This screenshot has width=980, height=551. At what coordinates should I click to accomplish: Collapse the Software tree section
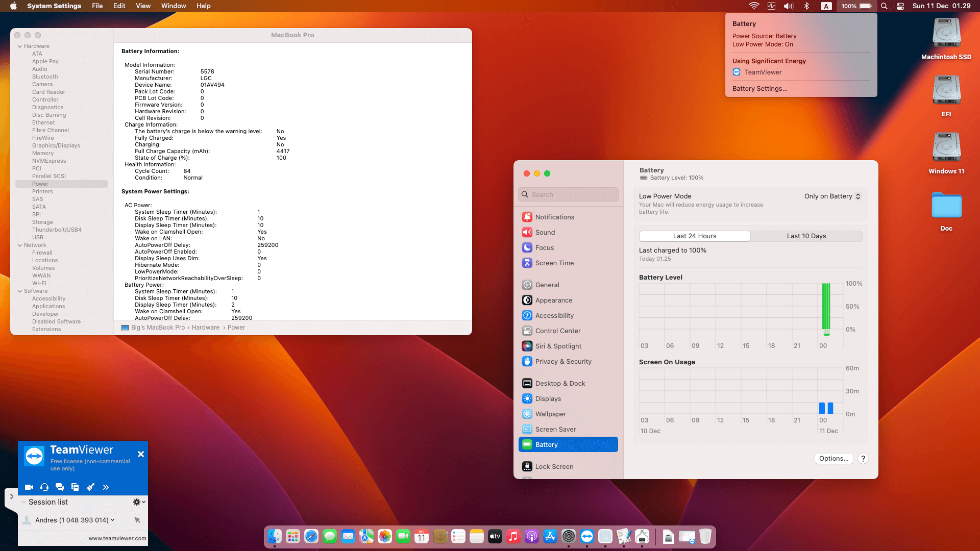coord(20,291)
